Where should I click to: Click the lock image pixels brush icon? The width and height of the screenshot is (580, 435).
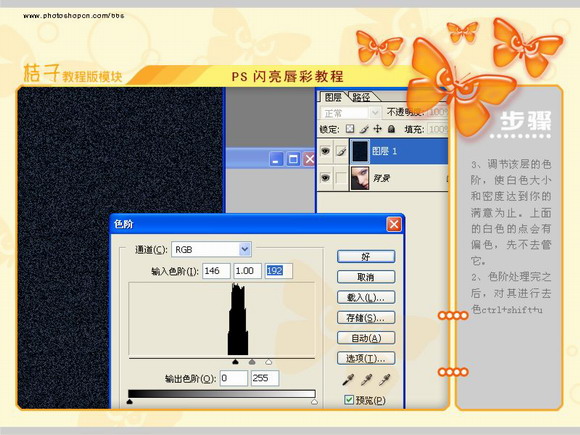click(x=364, y=129)
